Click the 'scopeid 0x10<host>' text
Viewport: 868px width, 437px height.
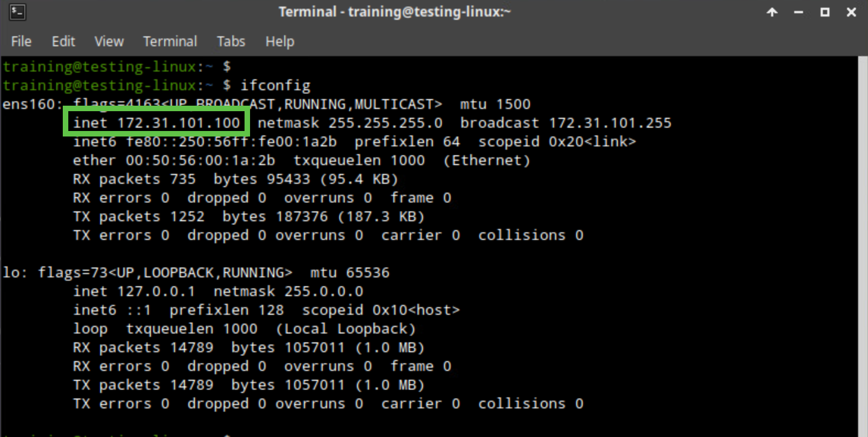point(381,310)
